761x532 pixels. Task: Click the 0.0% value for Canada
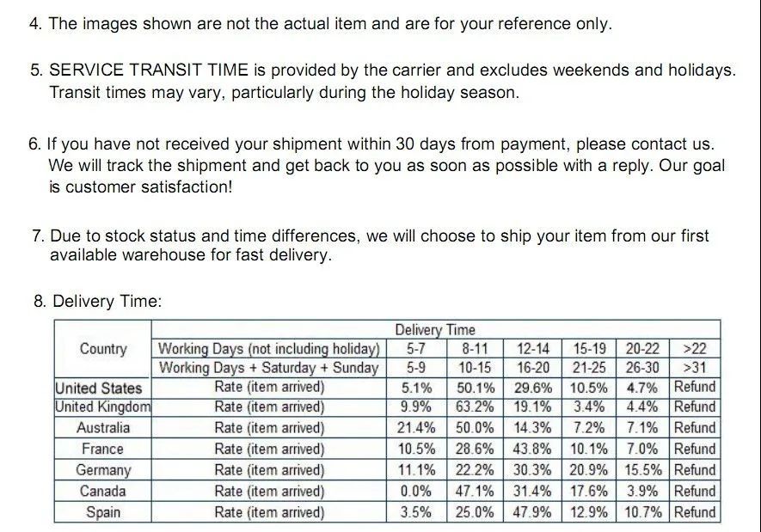click(x=416, y=491)
